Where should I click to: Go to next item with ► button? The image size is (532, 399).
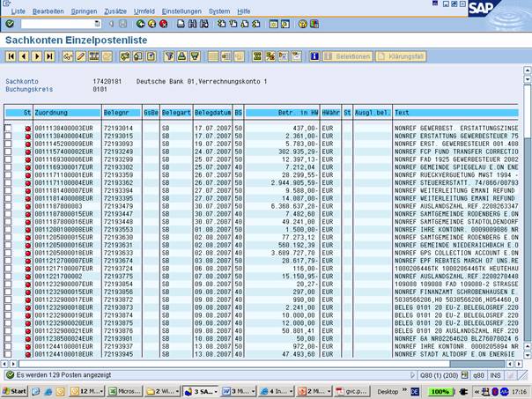coord(37,56)
